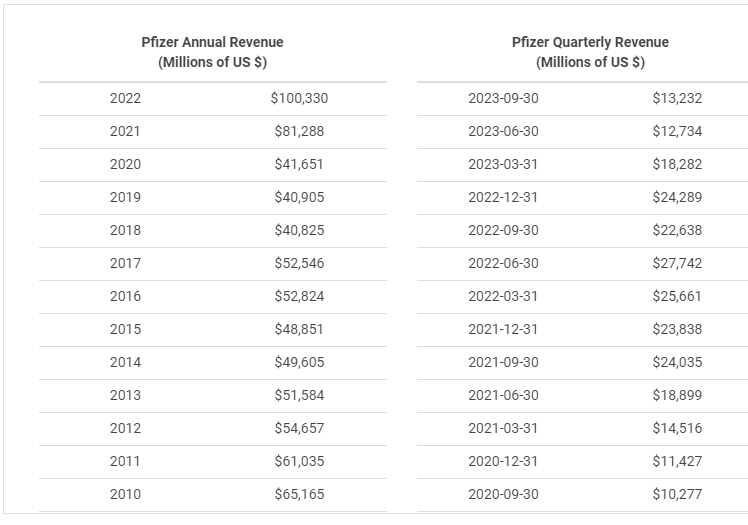The height and width of the screenshot is (525, 748).
Task: Select the 2022 annual revenue year cell
Action: pyautogui.click(x=125, y=98)
